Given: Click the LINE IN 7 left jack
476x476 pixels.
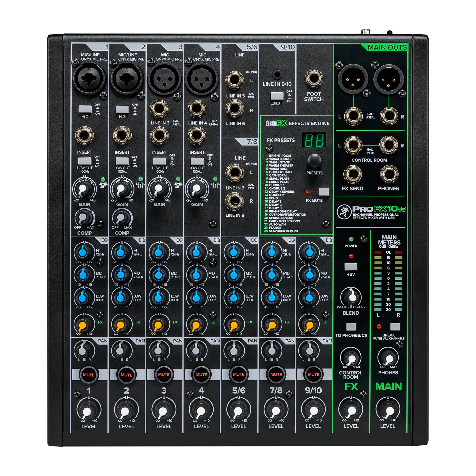Looking at the screenshot, I should click(x=235, y=173).
